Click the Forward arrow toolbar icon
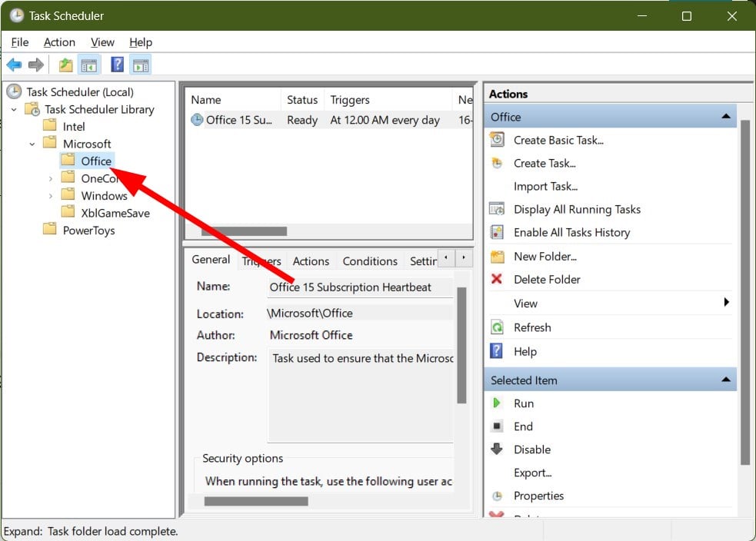Image resolution: width=756 pixels, height=541 pixels. (35, 65)
